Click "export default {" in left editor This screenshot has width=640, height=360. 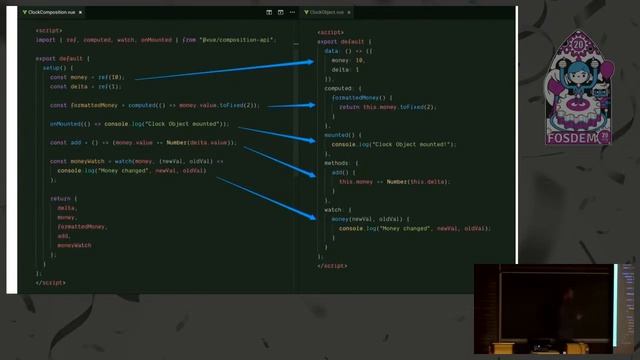tap(62, 58)
